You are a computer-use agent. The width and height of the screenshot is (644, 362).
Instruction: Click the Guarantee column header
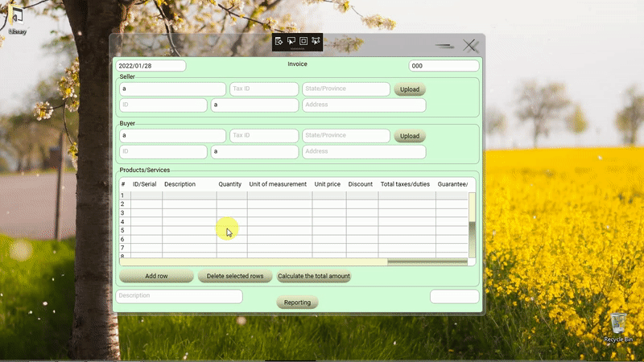(452, 184)
